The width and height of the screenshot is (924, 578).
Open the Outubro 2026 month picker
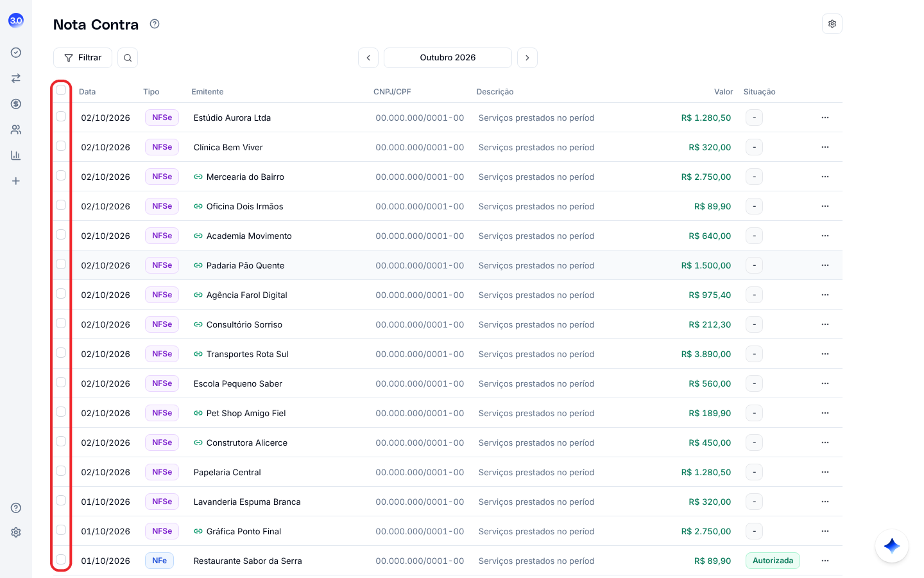448,58
